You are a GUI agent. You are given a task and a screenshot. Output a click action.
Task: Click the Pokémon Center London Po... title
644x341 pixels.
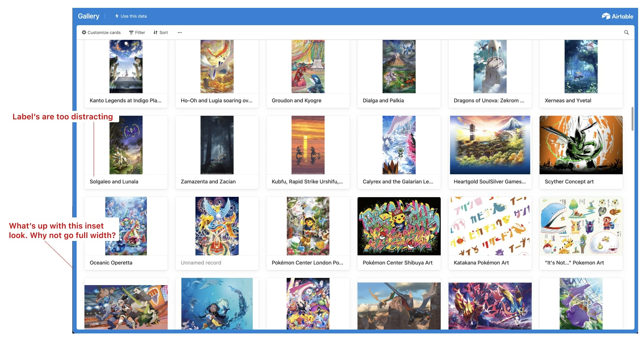pyautogui.click(x=307, y=263)
